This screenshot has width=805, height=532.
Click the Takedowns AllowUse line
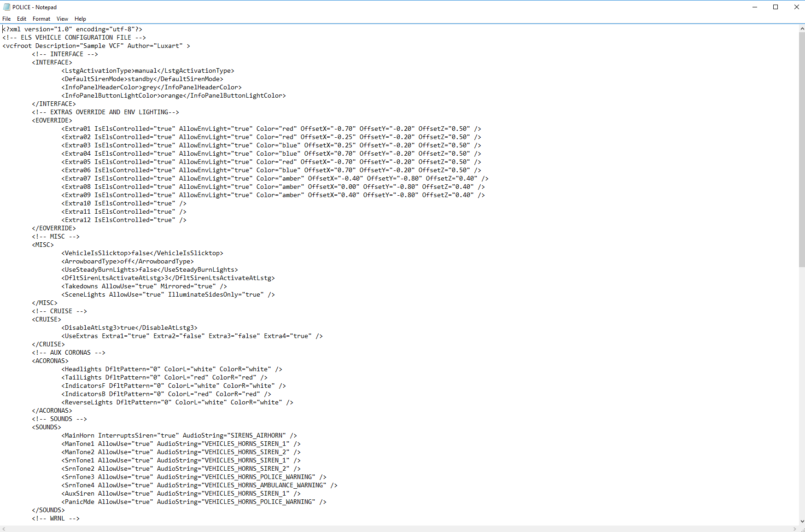coord(144,286)
